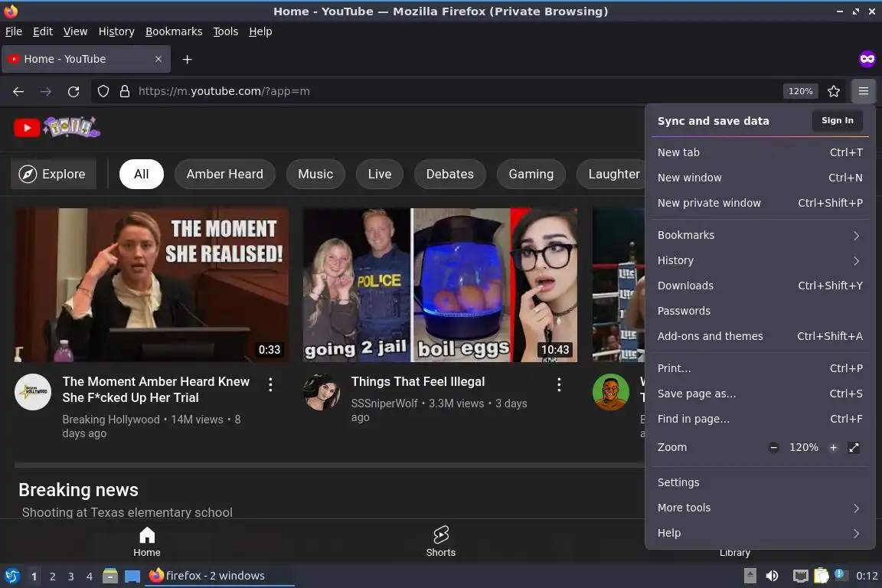Click the browser forward arrow

pos(46,91)
